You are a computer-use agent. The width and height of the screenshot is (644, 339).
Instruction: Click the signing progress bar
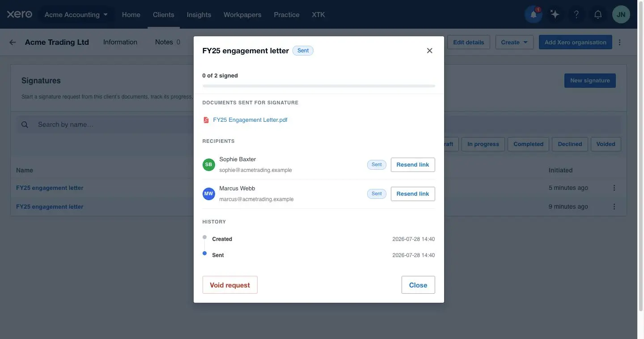click(318, 86)
